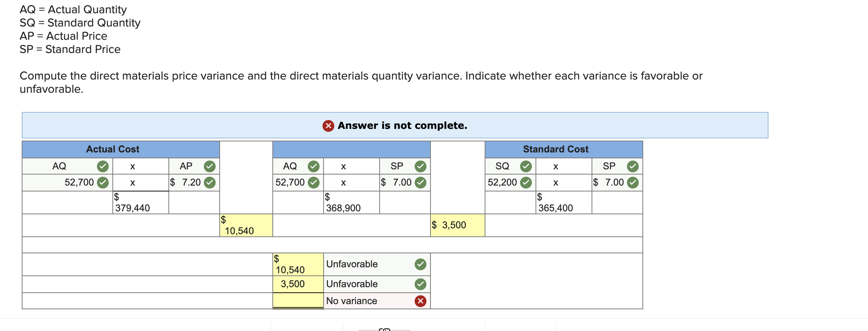The width and height of the screenshot is (868, 331).
Task: Click the $365,400 total cell
Action: (x=564, y=203)
